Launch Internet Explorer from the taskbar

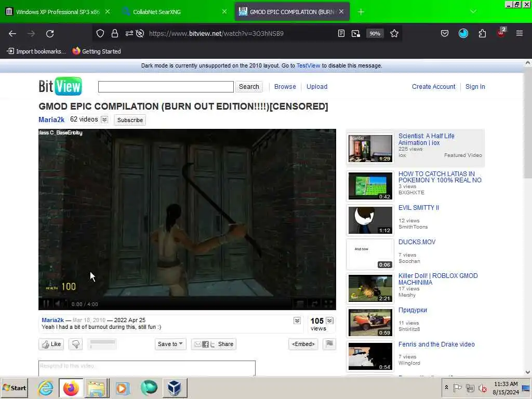46,388
